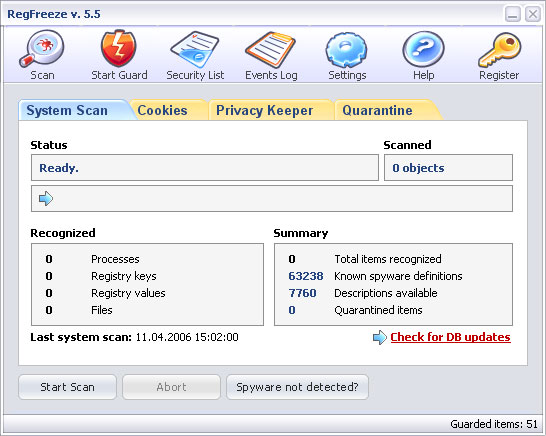Click the Spyware not detected? button
The image size is (546, 436).
pos(297,387)
